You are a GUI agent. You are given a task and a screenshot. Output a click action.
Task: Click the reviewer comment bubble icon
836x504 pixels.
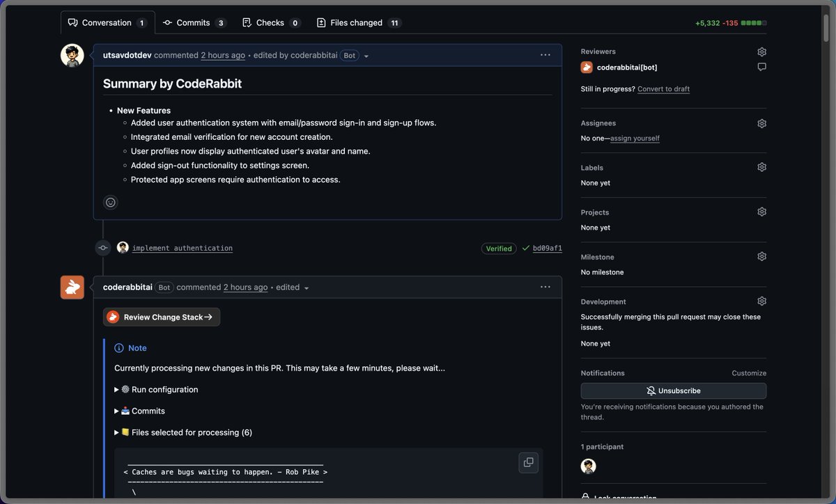[761, 68]
